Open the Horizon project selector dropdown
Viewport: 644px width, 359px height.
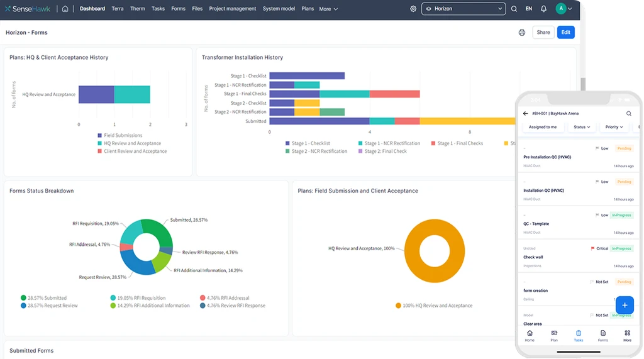tap(464, 9)
